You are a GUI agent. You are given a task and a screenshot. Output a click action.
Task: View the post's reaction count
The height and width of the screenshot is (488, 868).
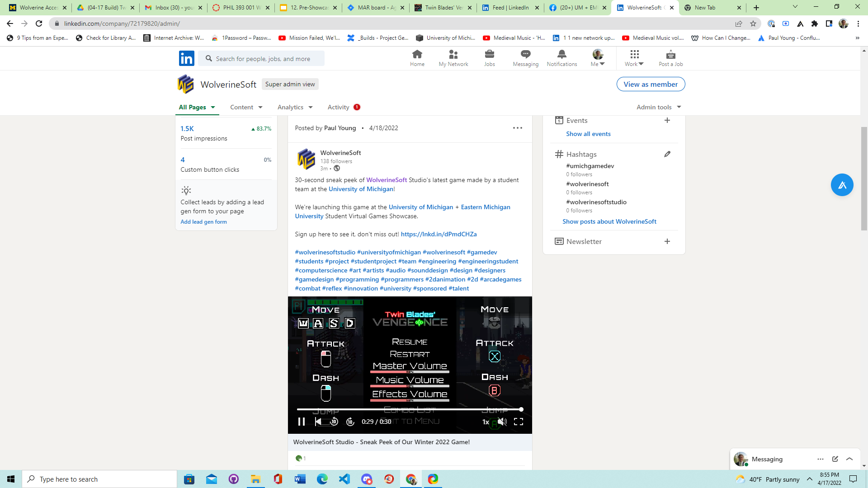(301, 458)
